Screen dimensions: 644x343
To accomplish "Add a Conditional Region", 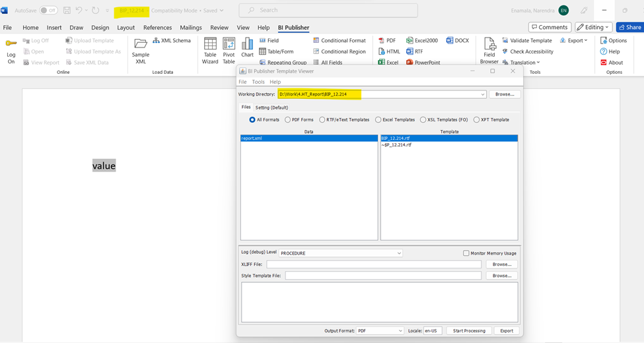I will point(340,51).
